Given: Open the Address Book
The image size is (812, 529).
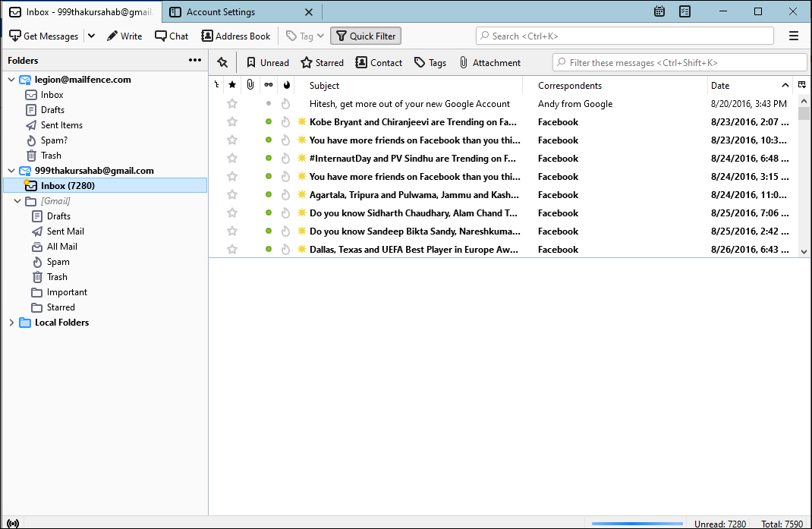Looking at the screenshot, I should click(235, 36).
